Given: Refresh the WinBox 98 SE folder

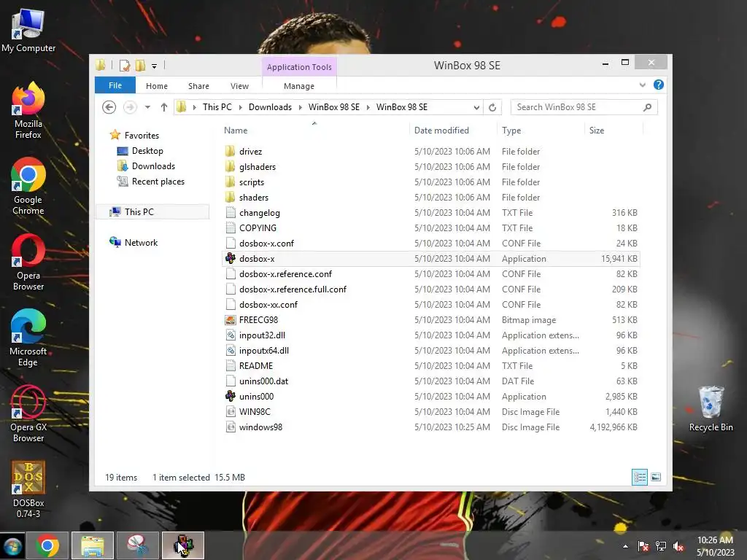Looking at the screenshot, I should (x=492, y=107).
